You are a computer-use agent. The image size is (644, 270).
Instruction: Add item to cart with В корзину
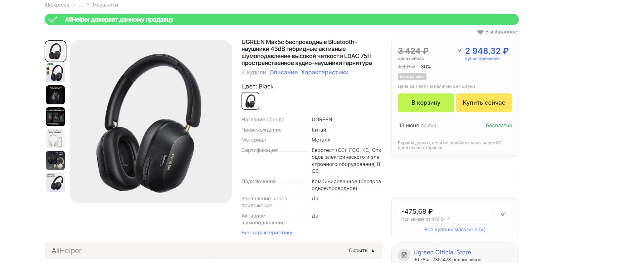(x=426, y=103)
